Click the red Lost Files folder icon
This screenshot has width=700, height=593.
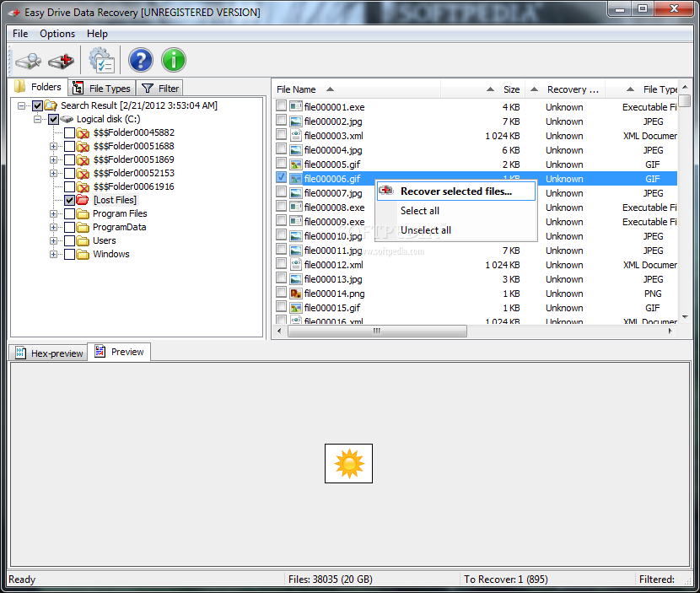coord(83,200)
